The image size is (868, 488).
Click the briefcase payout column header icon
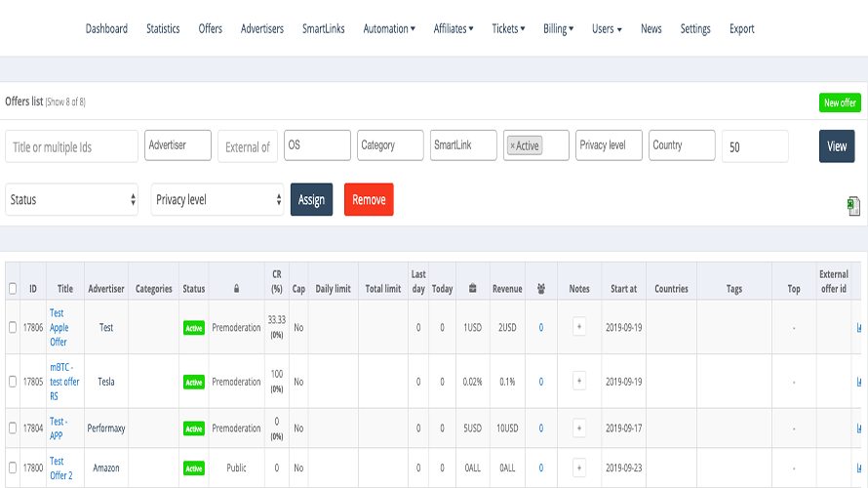tap(472, 289)
